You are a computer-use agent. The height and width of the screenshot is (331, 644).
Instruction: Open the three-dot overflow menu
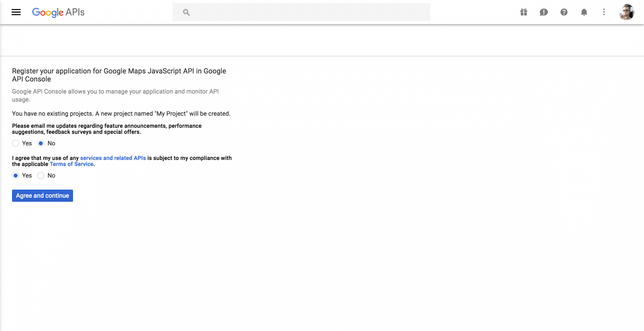tap(604, 12)
